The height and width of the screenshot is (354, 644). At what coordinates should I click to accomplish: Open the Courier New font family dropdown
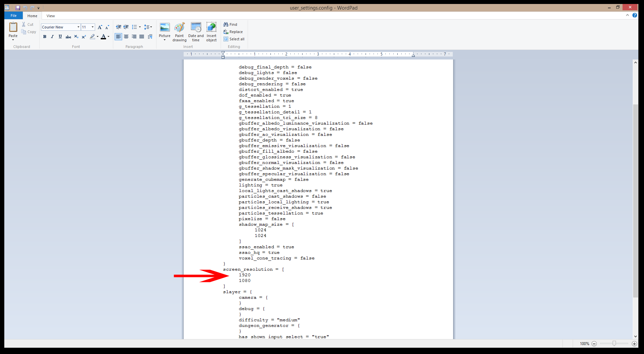coord(78,27)
